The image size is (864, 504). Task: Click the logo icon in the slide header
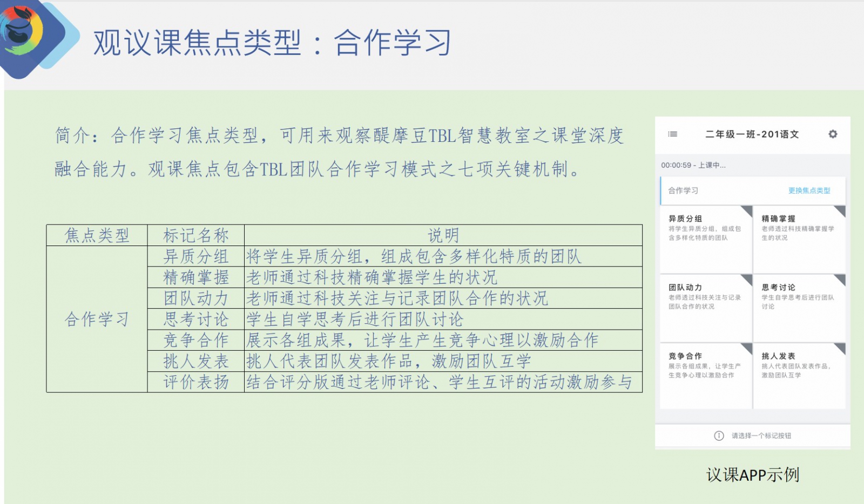coord(23,31)
